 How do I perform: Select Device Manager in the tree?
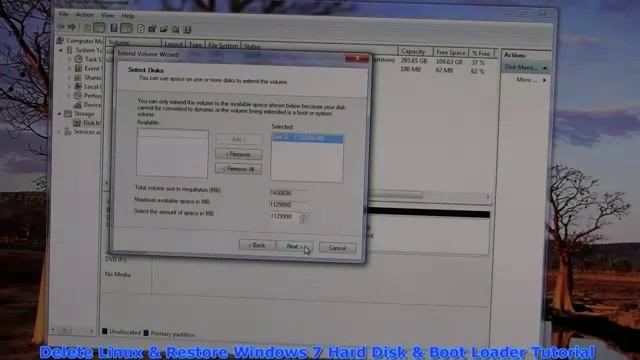click(x=89, y=105)
